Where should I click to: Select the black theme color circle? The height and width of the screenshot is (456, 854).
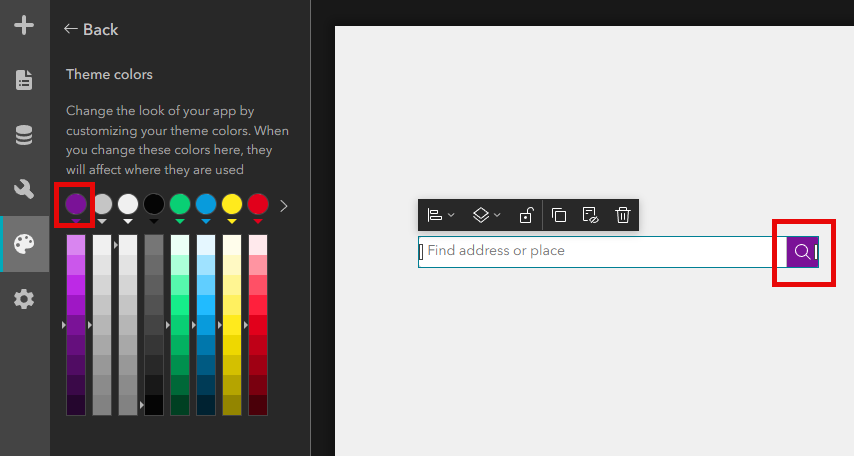click(x=154, y=204)
